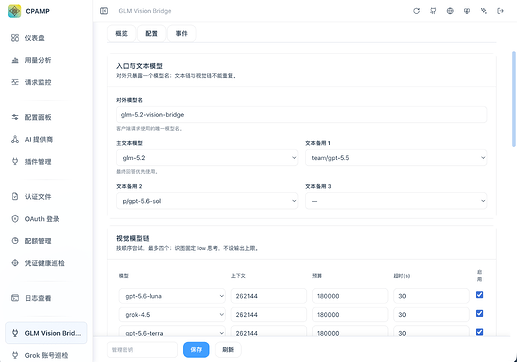Open 配置面板 config panel in the sidebar
Image resolution: width=517 pixels, height=362 pixels.
tap(46, 117)
